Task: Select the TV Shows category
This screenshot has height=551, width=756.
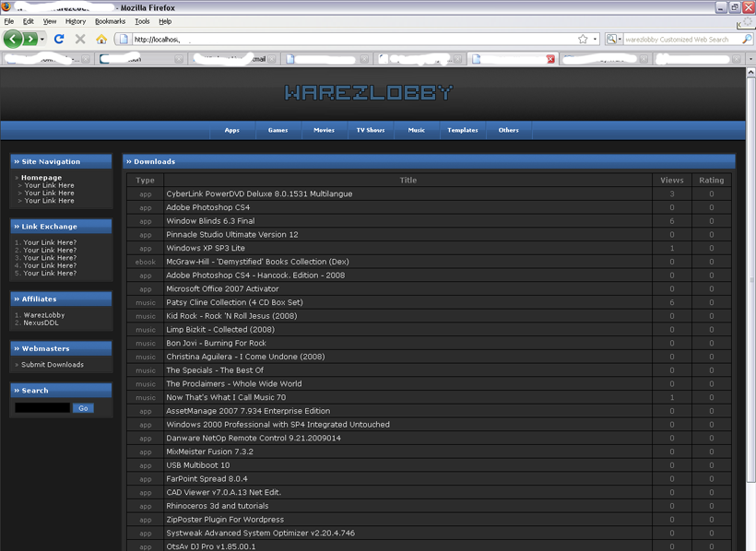Action: 371,130
